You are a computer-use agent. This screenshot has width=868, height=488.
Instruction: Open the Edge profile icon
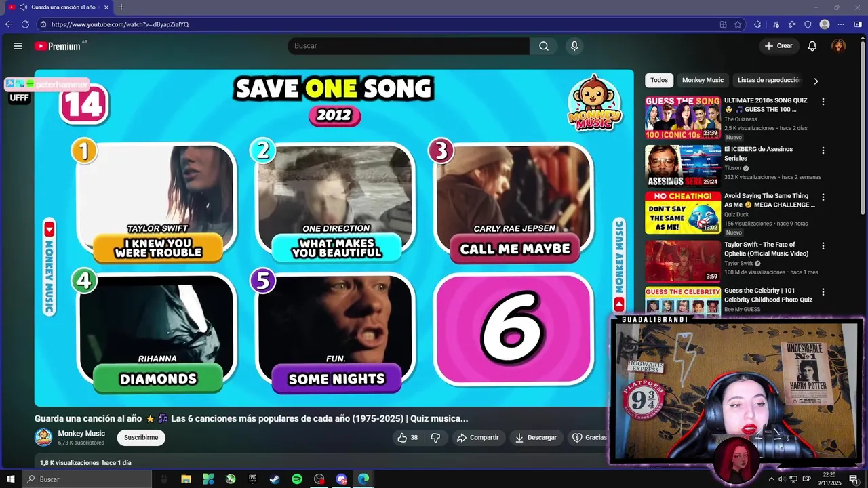[825, 24]
